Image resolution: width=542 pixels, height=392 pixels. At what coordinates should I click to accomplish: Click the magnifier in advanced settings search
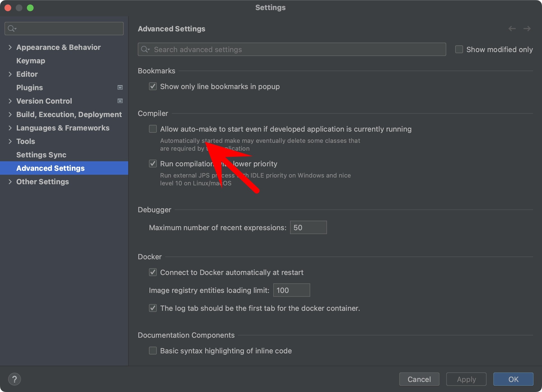144,49
